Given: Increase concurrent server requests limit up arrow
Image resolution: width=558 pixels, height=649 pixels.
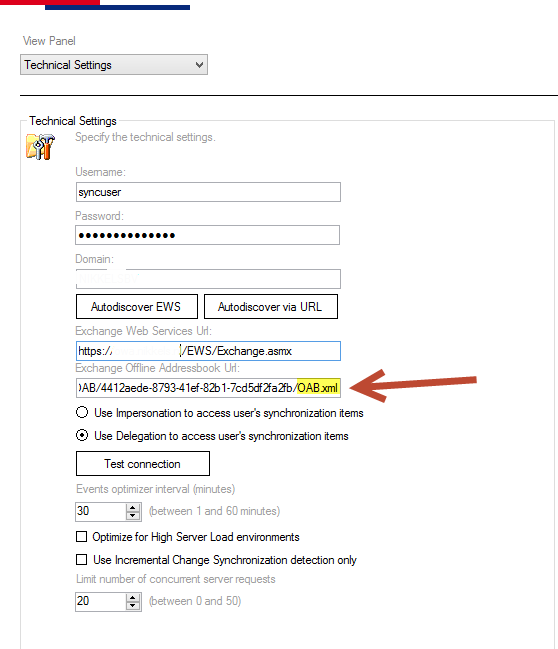Looking at the screenshot, I should [132, 597].
